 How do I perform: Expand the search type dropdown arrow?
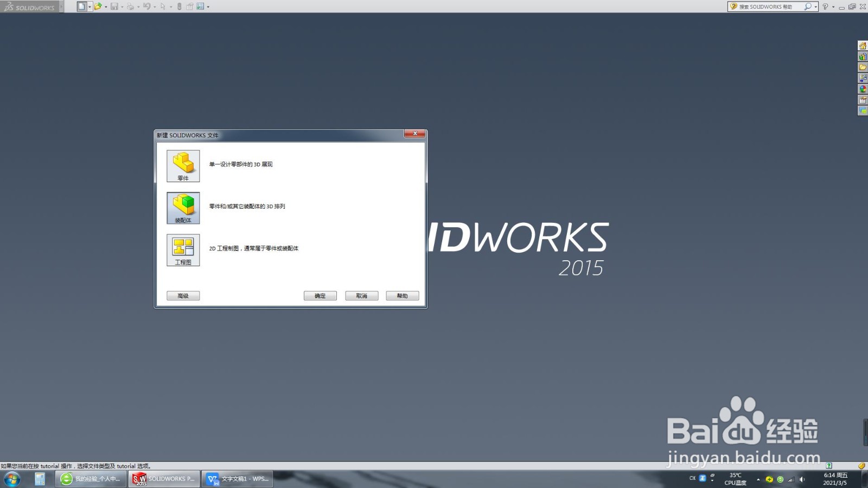815,7
